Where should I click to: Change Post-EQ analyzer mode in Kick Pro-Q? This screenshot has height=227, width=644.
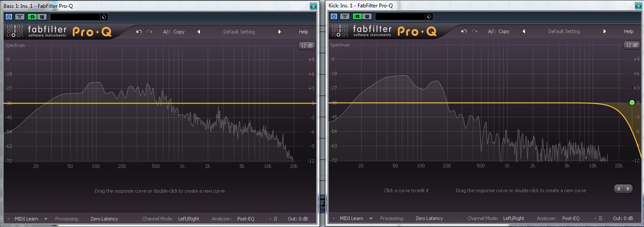coord(571,218)
